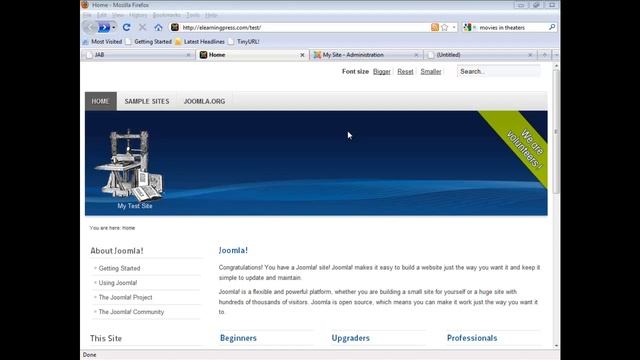
Task: Close the JAB tab
Action: [188, 55]
